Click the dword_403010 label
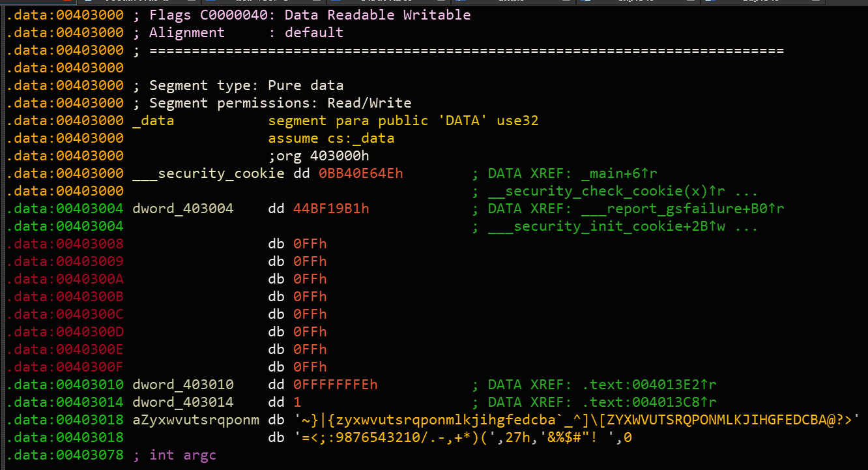868x470 pixels. click(183, 385)
